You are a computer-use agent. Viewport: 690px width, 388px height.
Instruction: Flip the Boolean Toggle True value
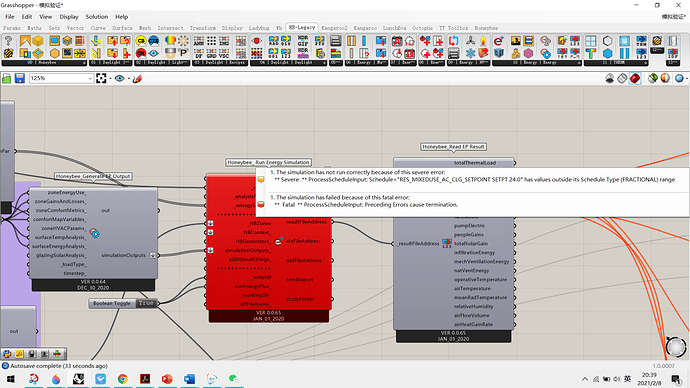tap(146, 303)
